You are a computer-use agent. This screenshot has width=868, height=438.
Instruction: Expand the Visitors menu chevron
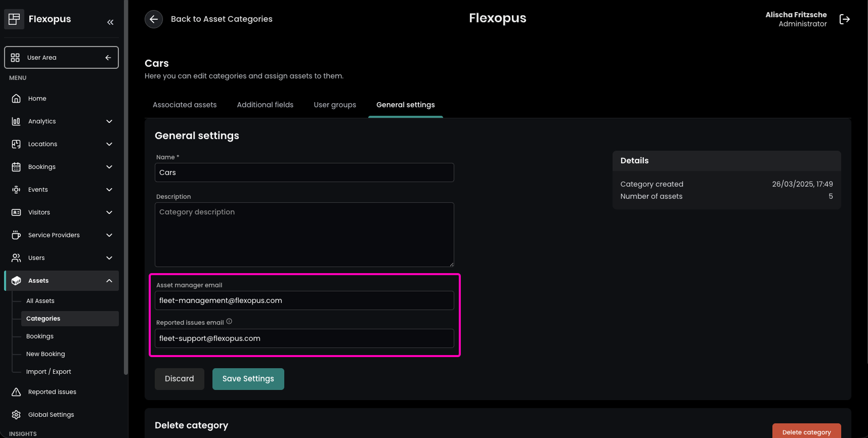109,212
